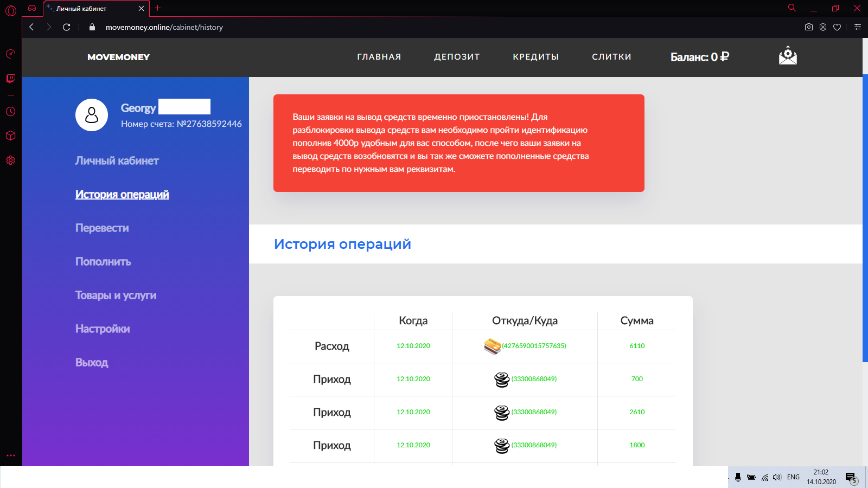Image resolution: width=868 pixels, height=488 pixels.
Task: Click Выход to log out
Action: coord(92,362)
